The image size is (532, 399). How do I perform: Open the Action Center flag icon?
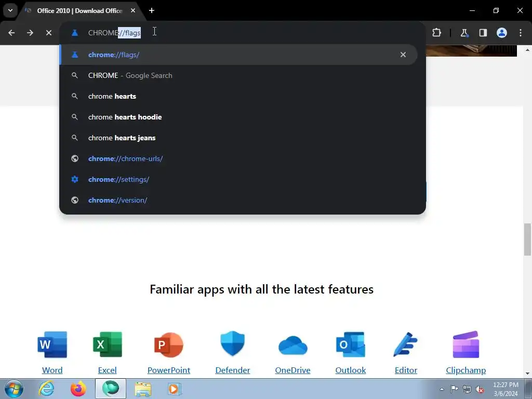454,389
